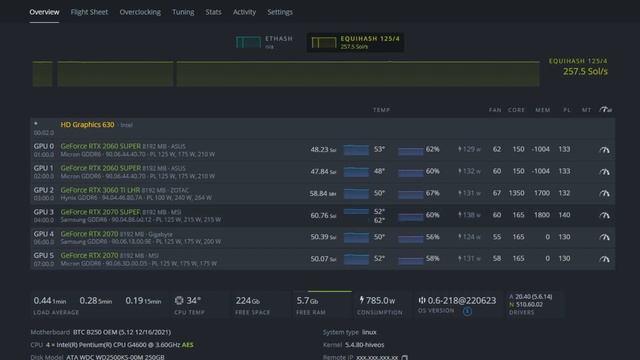
Task: Click the GPU 2 temperature mini chart
Action: click(356, 193)
